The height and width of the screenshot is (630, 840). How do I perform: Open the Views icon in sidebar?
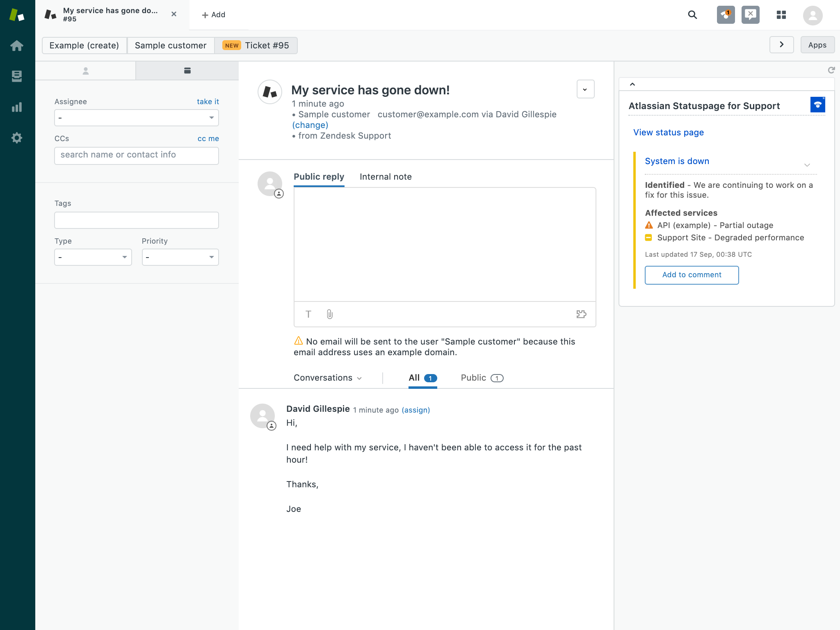point(17,76)
